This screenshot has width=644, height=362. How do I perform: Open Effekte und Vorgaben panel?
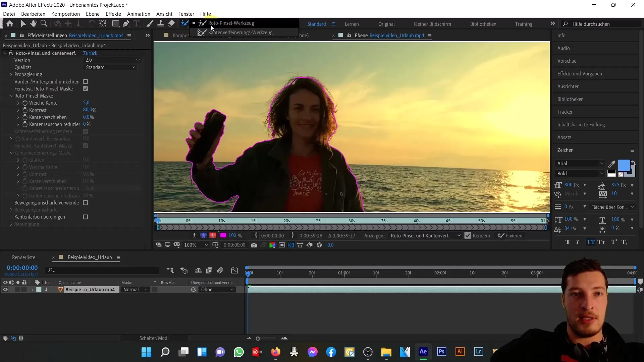click(x=580, y=74)
